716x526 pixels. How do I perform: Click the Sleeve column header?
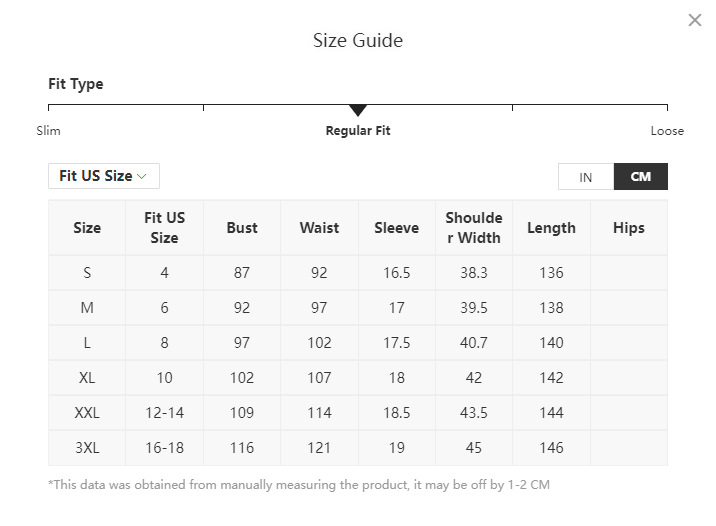point(396,228)
